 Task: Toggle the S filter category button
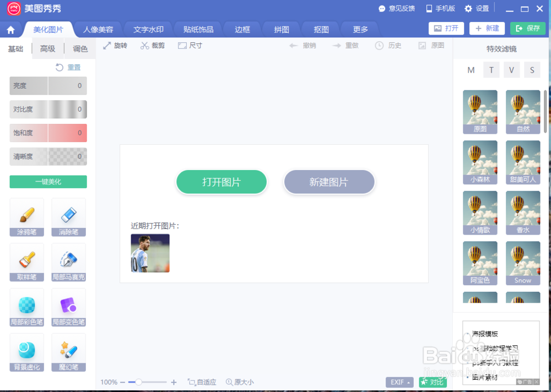pyautogui.click(x=532, y=70)
